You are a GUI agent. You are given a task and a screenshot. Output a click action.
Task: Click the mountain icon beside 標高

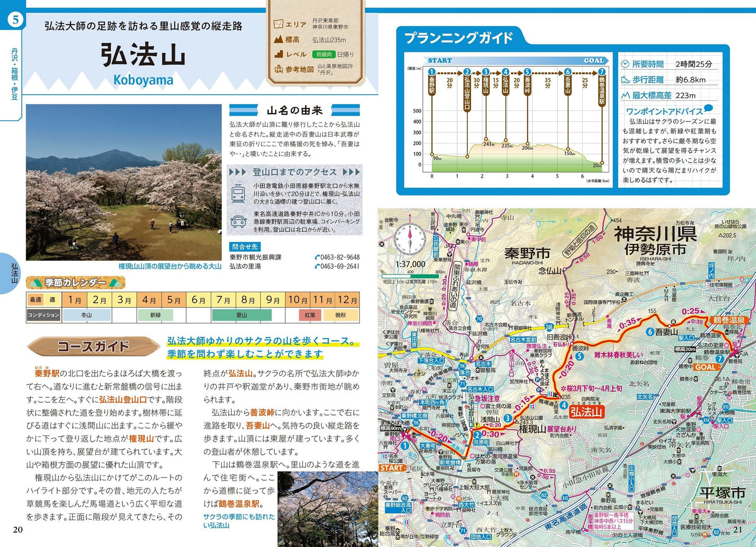click(x=278, y=39)
